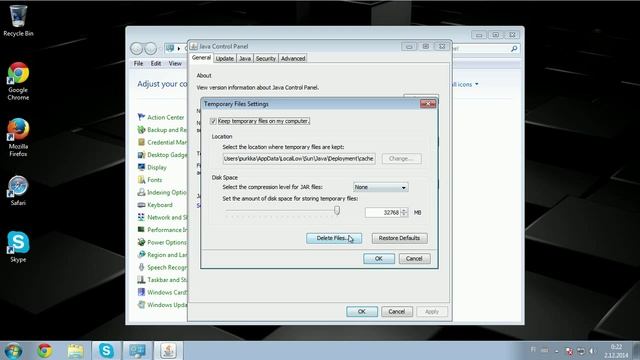Open Windows Update in Control Panel

162,305
